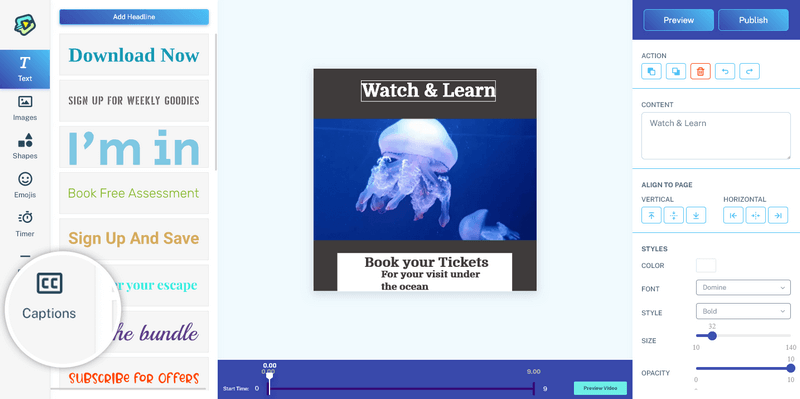Align vertically to the top of the page
The height and width of the screenshot is (399, 800).
click(x=651, y=215)
